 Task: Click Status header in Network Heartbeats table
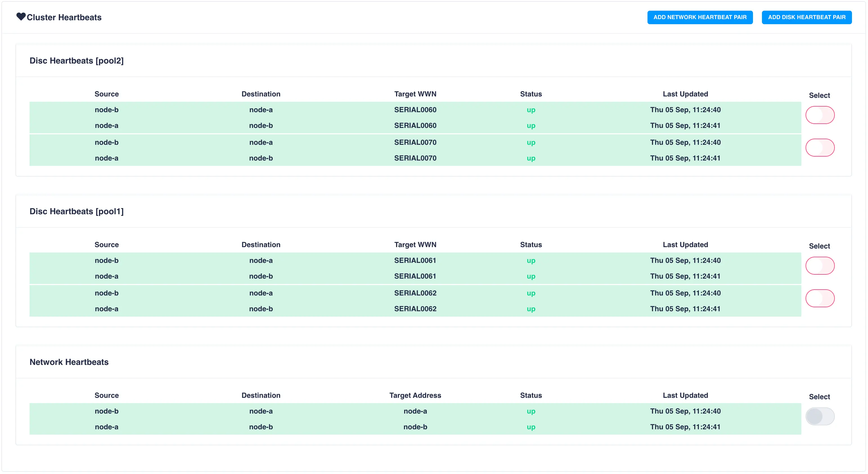point(531,395)
